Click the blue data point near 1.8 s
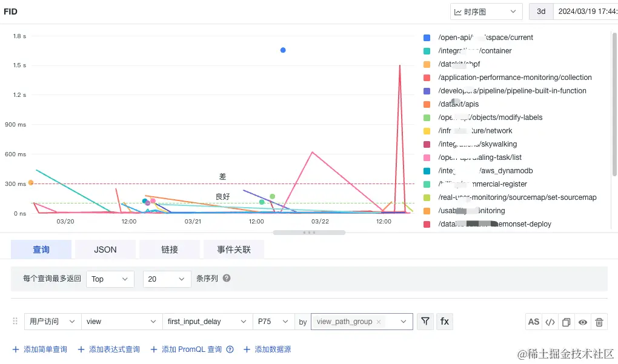This screenshot has width=618, height=364. (283, 50)
